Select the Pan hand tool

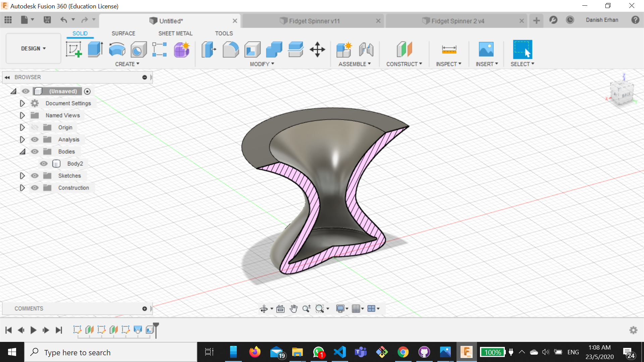[x=293, y=309]
